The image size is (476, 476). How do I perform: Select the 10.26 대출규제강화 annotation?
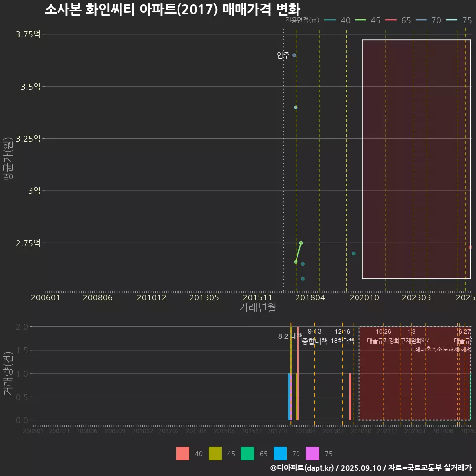[383, 336]
